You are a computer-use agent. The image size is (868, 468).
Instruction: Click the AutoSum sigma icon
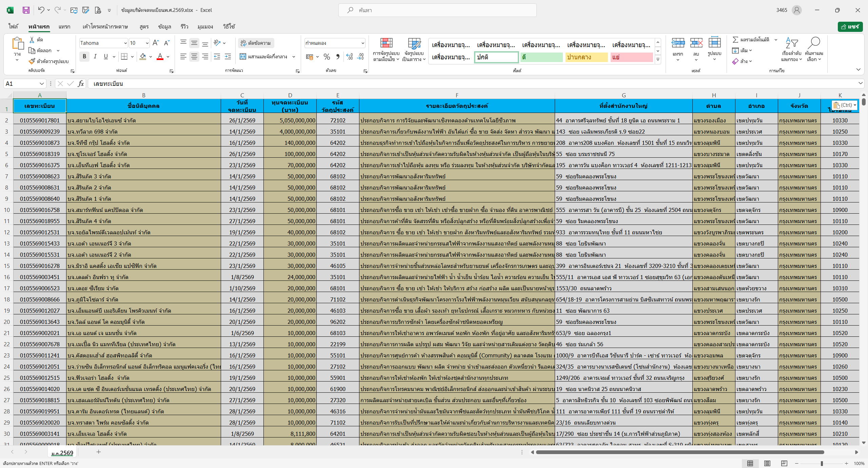tap(735, 40)
